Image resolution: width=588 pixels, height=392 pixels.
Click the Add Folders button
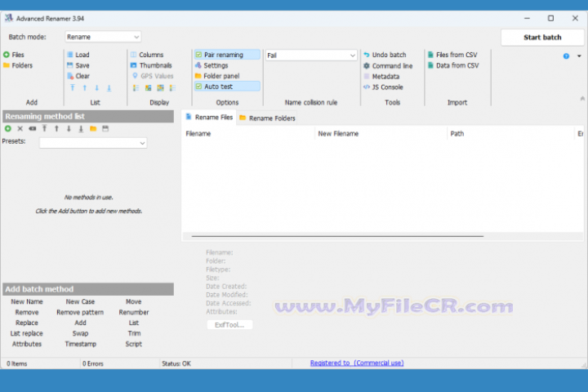coord(18,65)
